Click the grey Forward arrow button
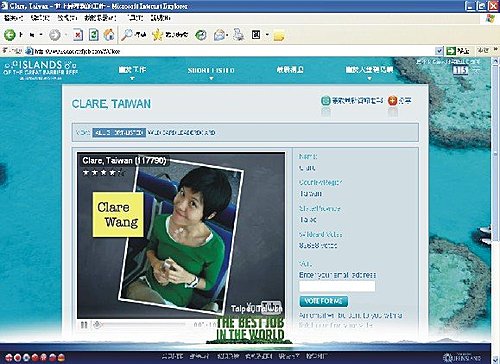Viewport: 500px width, 364px height. (x=55, y=35)
